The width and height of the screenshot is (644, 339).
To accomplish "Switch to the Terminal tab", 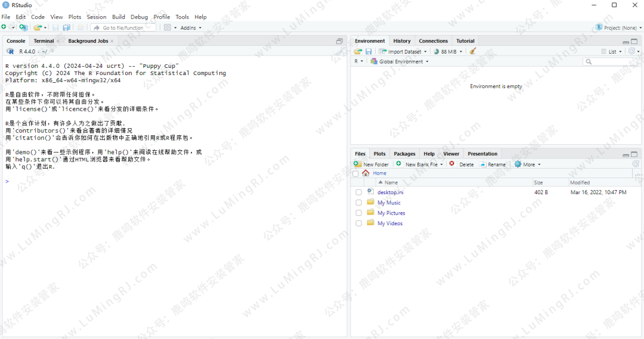I will pyautogui.click(x=44, y=41).
